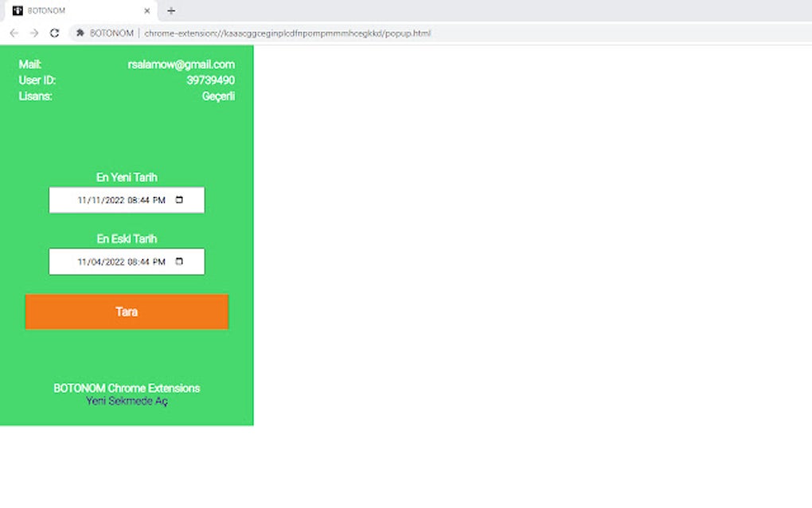Viewport: 812px width, 508px height.
Task: Click the orange Tara button
Action: coord(127,311)
